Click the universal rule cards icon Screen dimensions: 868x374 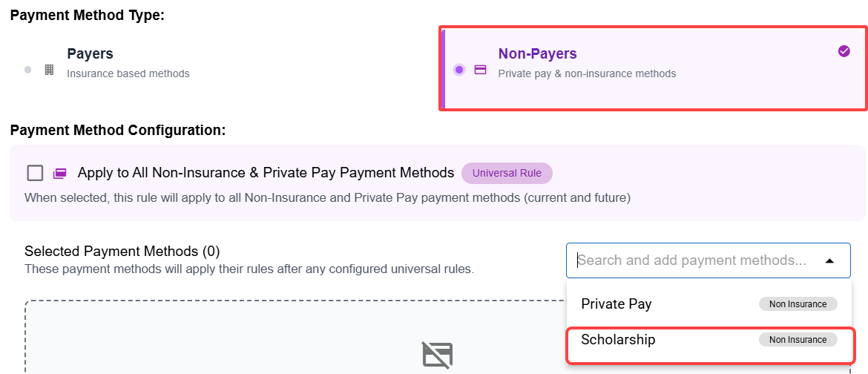(60, 174)
